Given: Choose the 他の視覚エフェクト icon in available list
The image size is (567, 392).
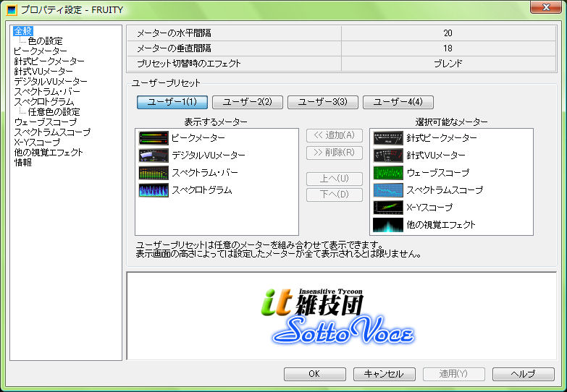Looking at the screenshot, I should [387, 225].
